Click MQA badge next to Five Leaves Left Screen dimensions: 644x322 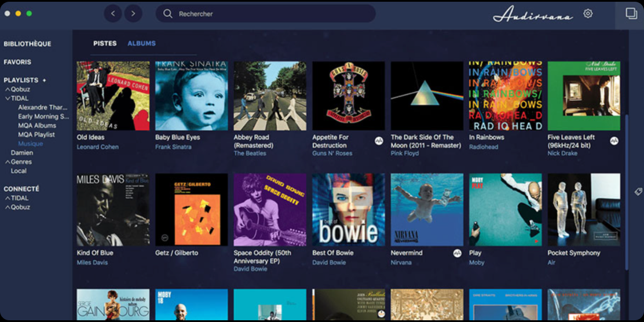tap(614, 141)
